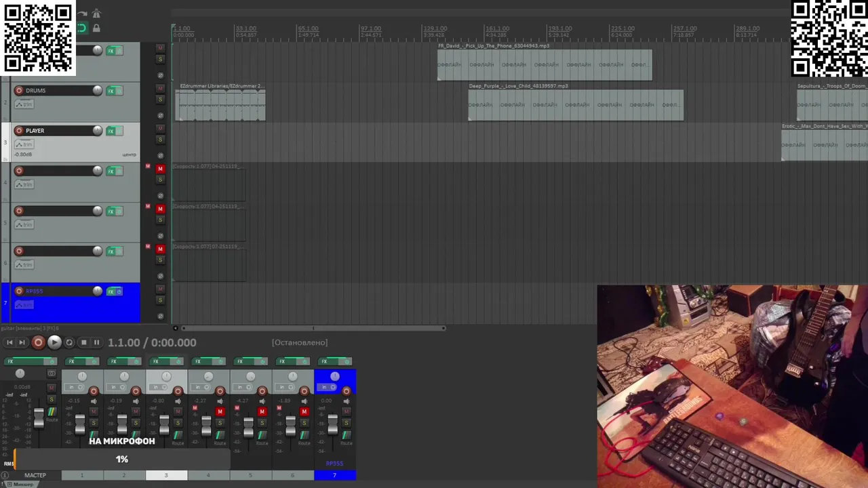The width and height of the screenshot is (868, 488).
Task: Select the МАСТЕР mixer strip label
Action: [35, 475]
